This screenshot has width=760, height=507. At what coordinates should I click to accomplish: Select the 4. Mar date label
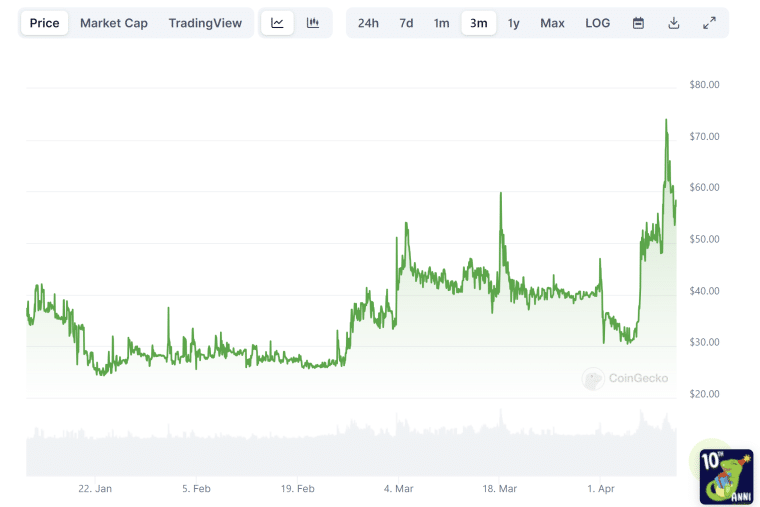pyautogui.click(x=398, y=489)
